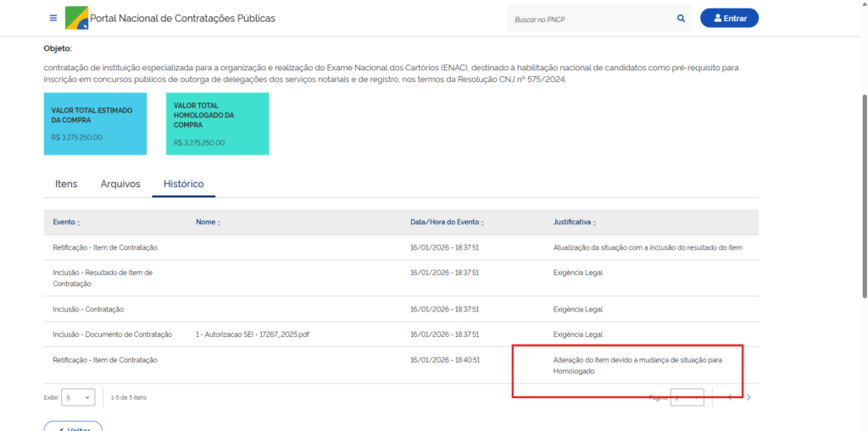The height and width of the screenshot is (431, 868).
Task: Click the Entrar login button
Action: [729, 18]
